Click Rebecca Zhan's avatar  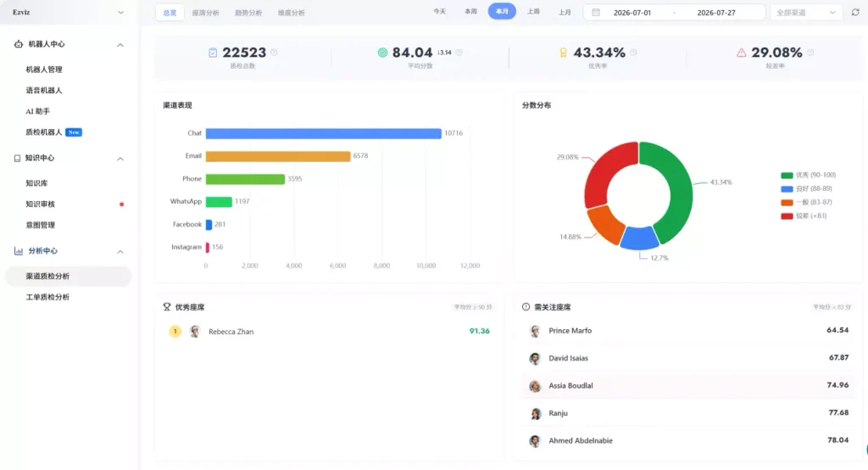(194, 332)
